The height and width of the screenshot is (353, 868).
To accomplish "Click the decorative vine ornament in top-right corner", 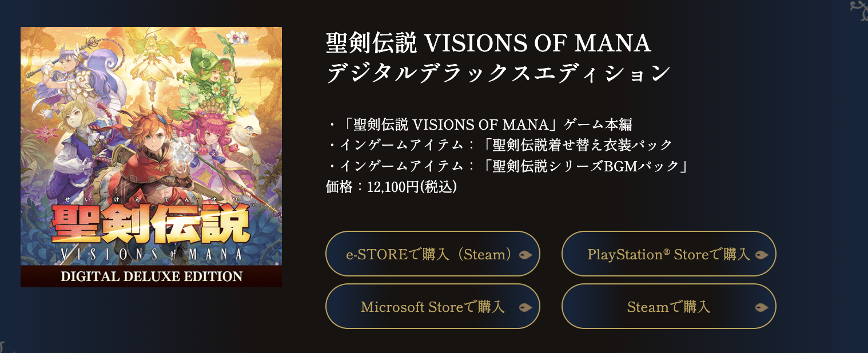I will [859, 9].
